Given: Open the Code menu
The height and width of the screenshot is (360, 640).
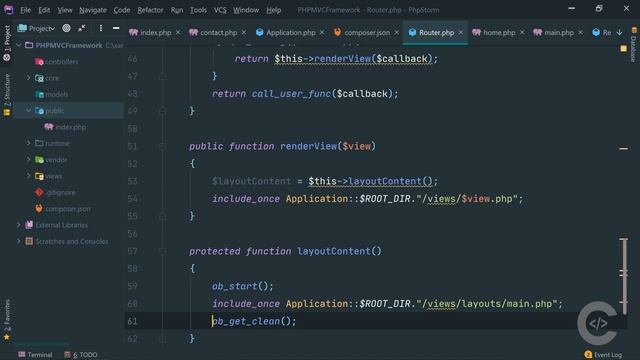Looking at the screenshot, I should (122, 10).
